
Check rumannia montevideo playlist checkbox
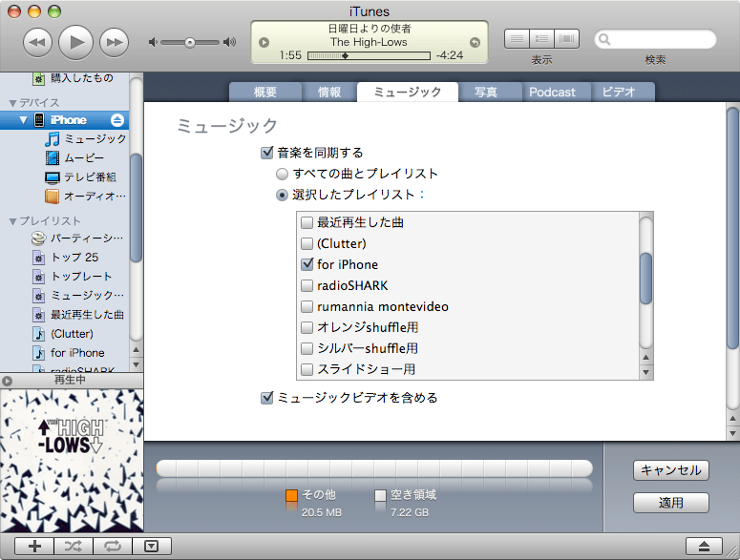[307, 307]
